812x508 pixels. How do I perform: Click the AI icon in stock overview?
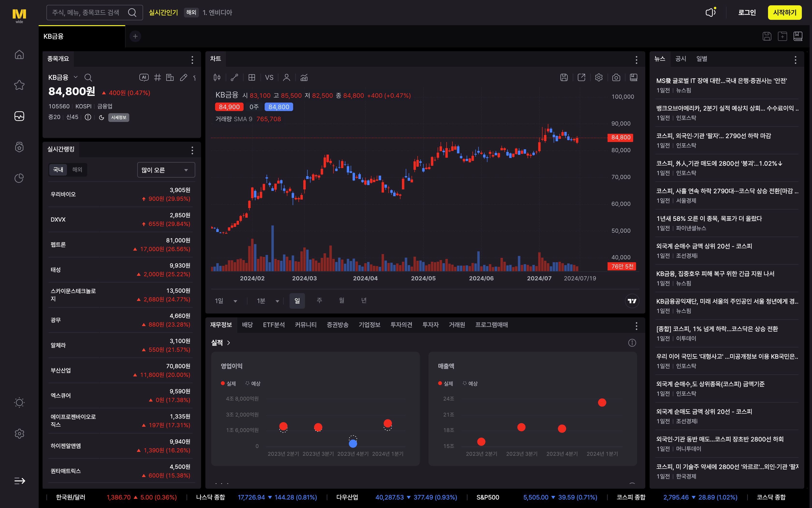[x=144, y=78]
